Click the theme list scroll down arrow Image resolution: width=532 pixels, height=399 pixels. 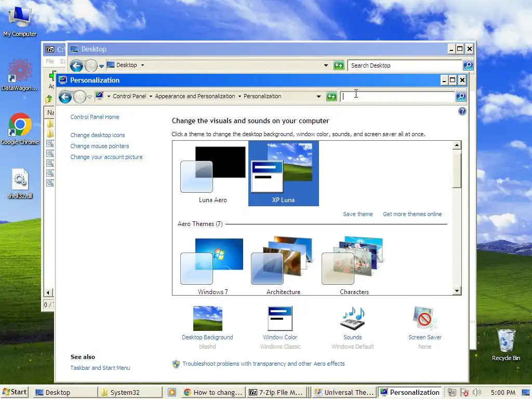457,291
